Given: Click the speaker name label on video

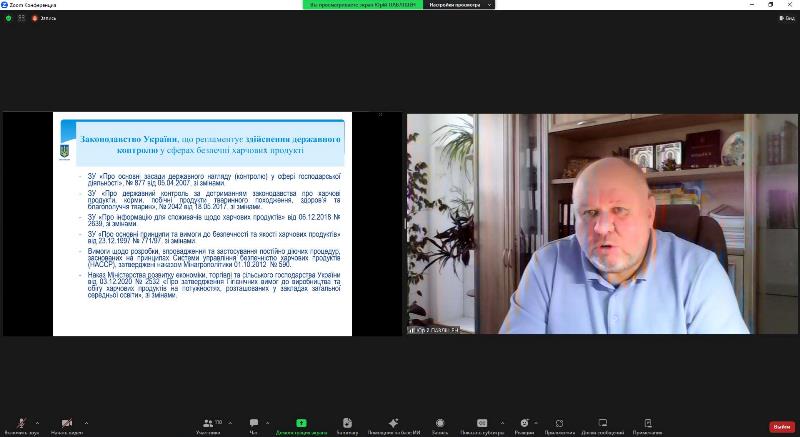Looking at the screenshot, I should [x=434, y=330].
